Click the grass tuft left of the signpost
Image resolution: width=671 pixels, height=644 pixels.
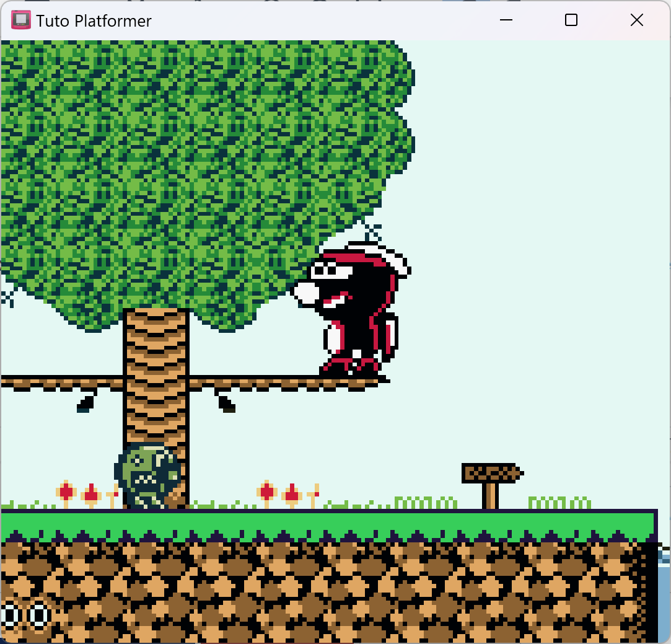[x=426, y=502]
